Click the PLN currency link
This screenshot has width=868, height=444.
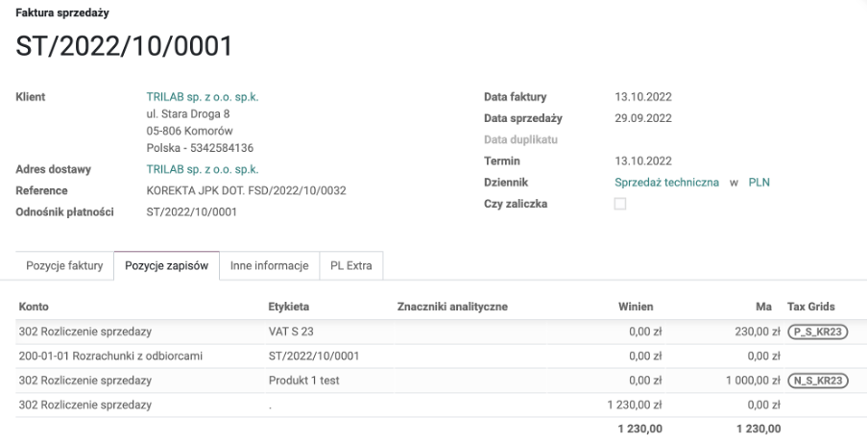tap(759, 183)
